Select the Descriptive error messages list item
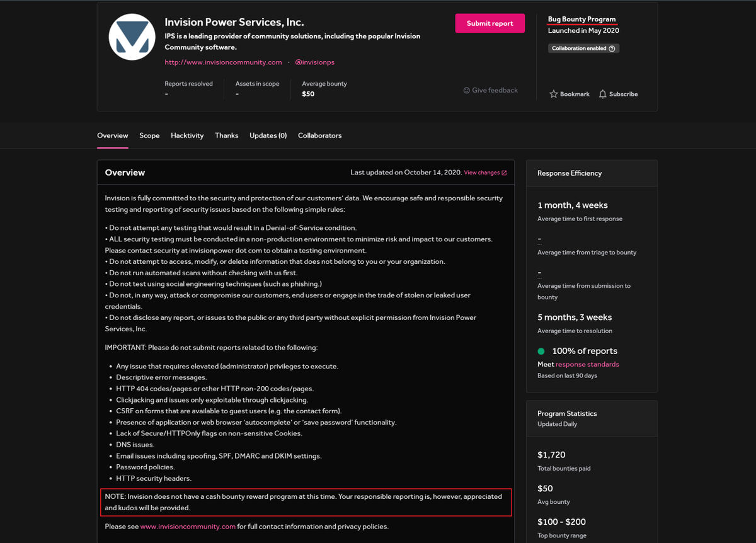This screenshot has height=543, width=756. click(161, 377)
